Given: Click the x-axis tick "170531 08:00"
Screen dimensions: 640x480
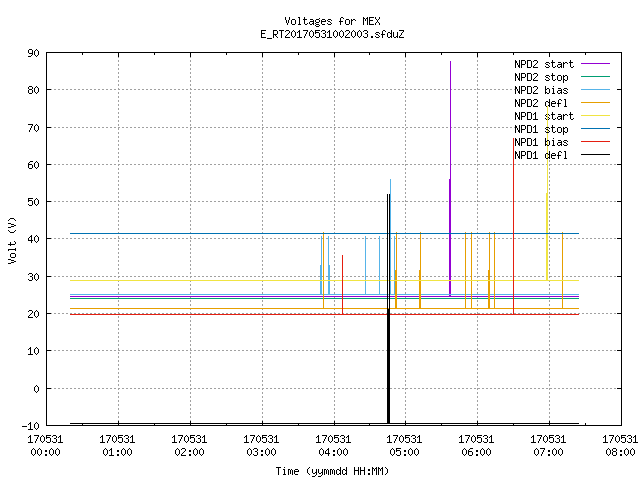Looking at the screenshot, I should 620,446.
